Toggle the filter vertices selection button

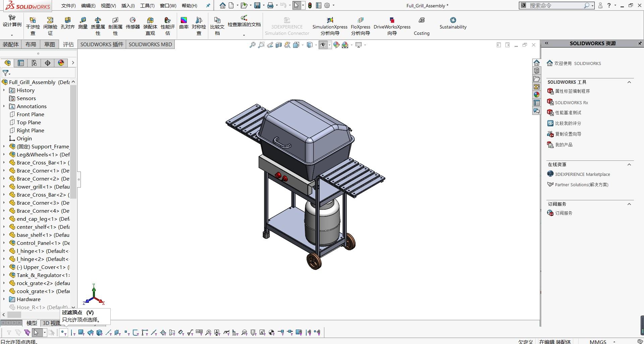pos(63,333)
